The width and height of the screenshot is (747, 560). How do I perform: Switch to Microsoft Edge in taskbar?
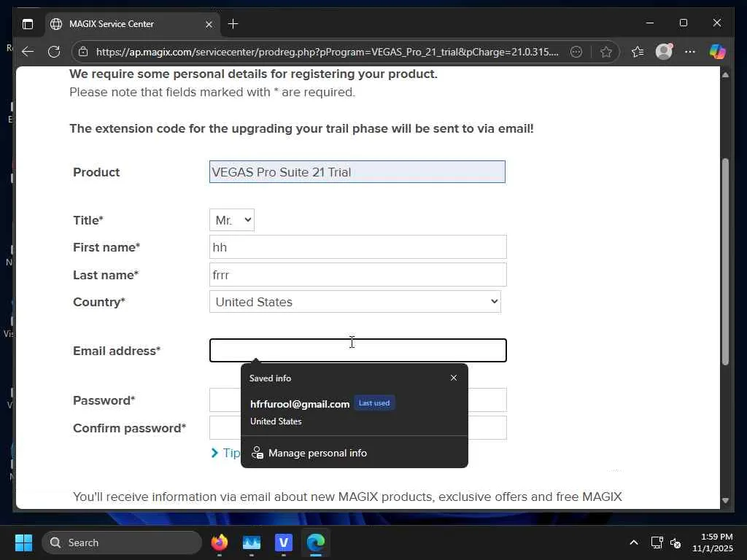315,542
